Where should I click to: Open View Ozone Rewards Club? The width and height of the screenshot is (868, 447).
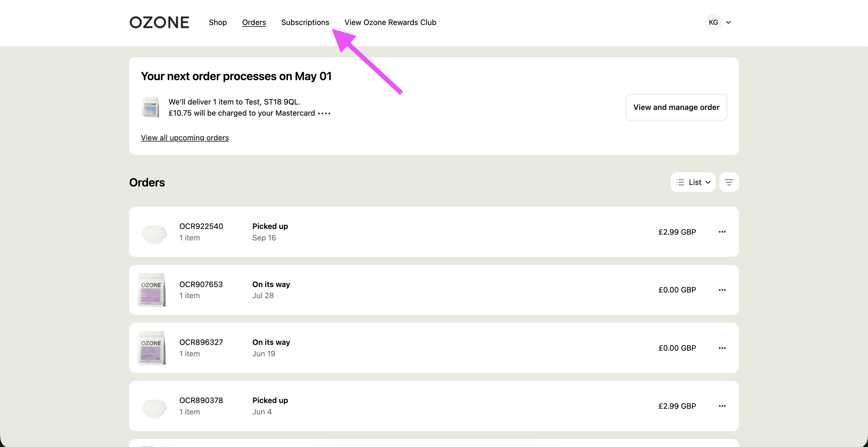click(390, 22)
